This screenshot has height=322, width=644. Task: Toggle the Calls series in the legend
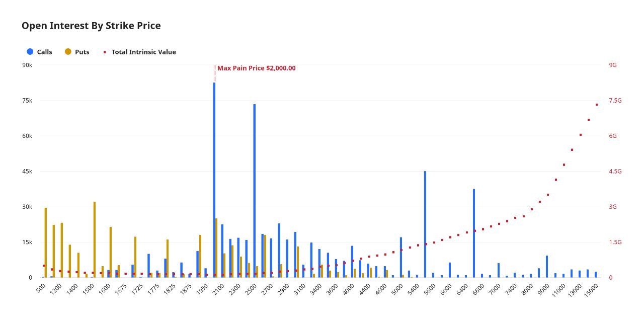click(x=39, y=52)
